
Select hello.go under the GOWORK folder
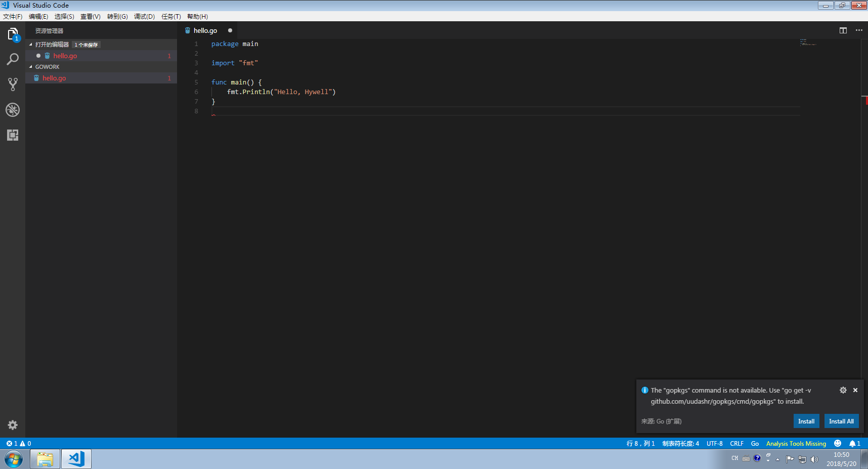point(54,78)
